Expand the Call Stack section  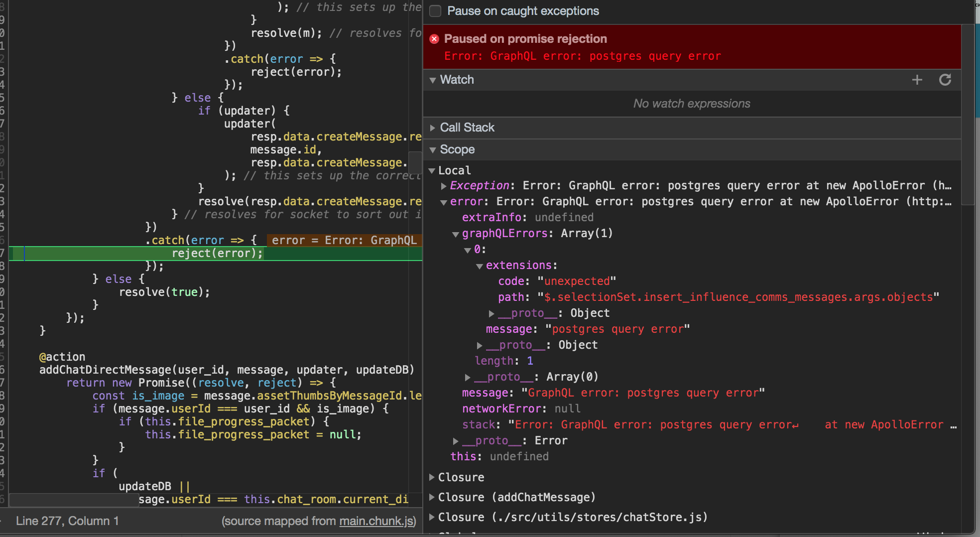[x=432, y=128]
